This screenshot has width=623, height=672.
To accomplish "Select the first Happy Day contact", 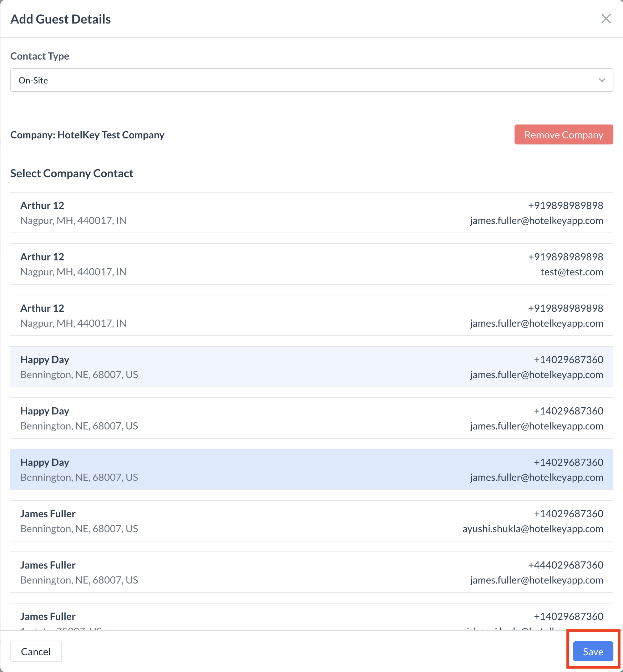I will click(x=311, y=367).
